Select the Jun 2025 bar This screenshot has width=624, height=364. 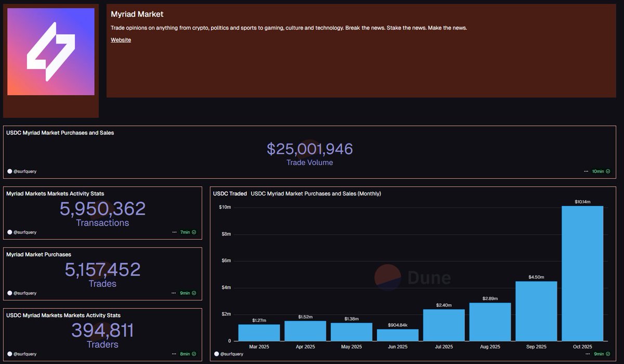(x=398, y=335)
